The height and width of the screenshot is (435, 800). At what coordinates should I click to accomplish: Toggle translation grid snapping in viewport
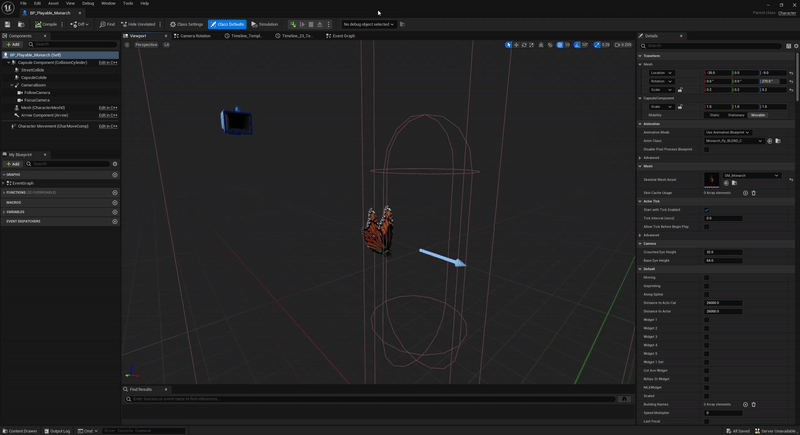pyautogui.click(x=560, y=45)
